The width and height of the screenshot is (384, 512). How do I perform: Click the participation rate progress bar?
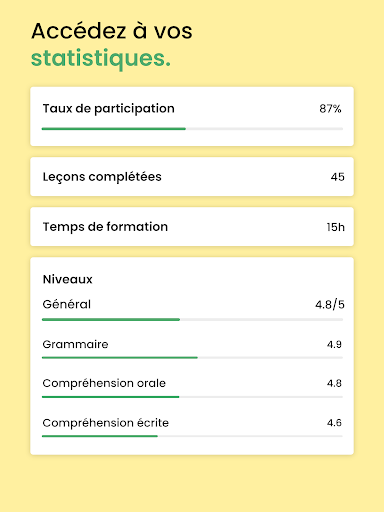coord(192,129)
